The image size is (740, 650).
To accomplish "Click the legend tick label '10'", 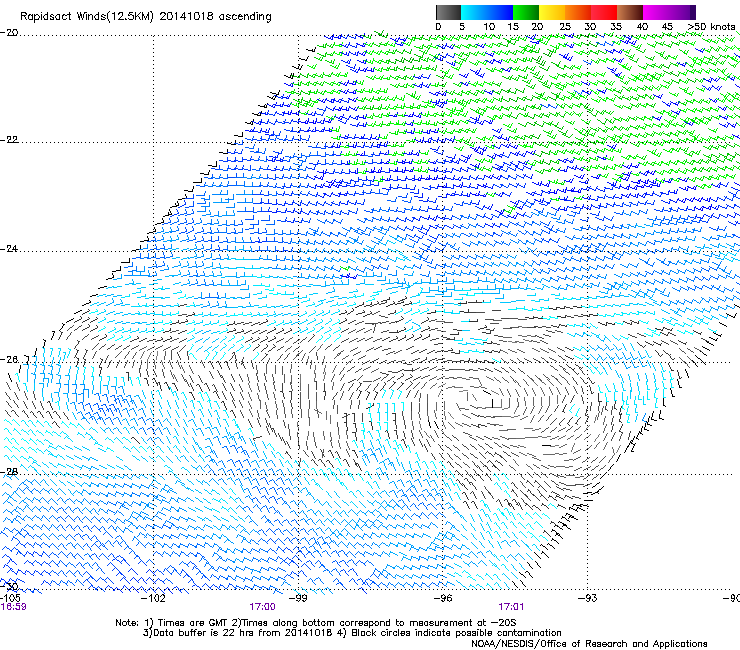I will coord(489,27).
